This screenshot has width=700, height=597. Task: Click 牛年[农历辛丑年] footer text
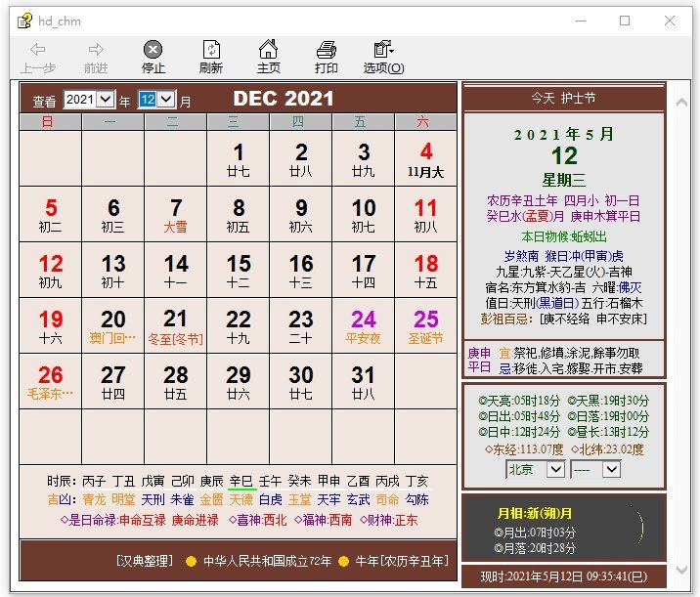pyautogui.click(x=402, y=561)
